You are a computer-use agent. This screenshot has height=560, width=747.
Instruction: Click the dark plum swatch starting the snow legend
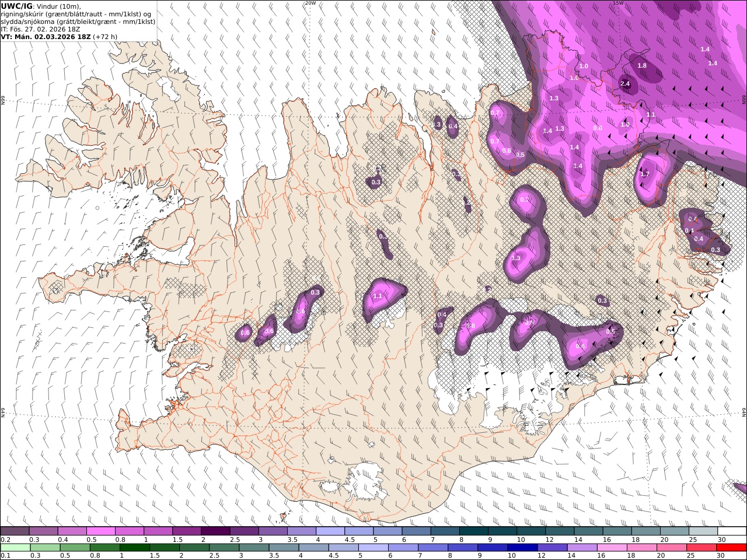point(15,531)
